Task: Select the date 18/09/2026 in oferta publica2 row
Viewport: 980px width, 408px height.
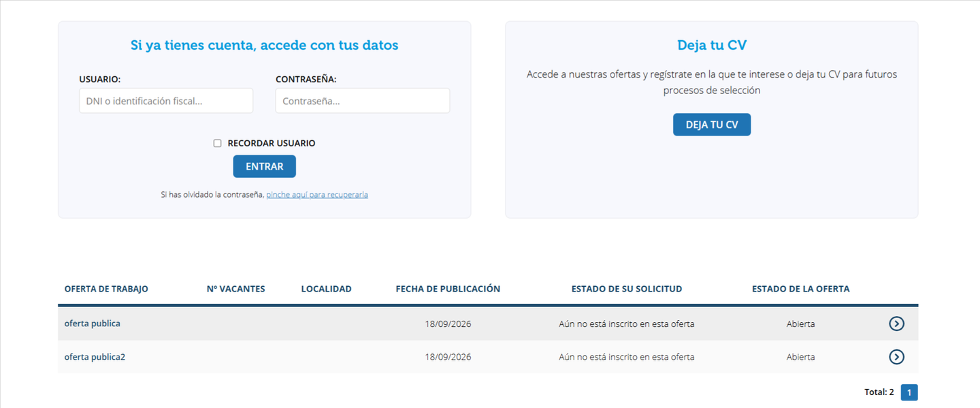Action: 448,357
